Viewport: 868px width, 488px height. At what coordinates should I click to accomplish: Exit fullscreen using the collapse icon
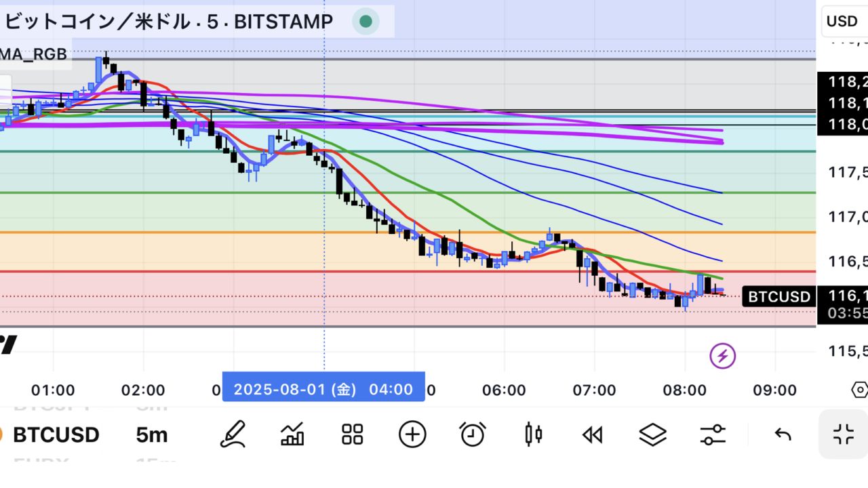click(844, 434)
